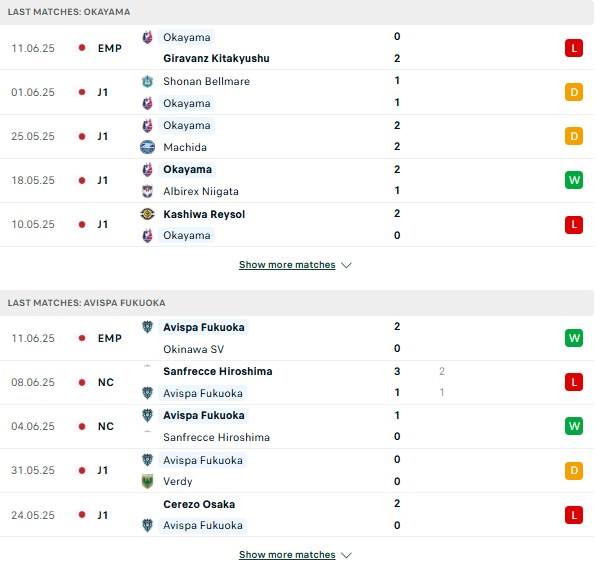597x572 pixels.
Task: Click the Kashiwa Reysol sun logo
Action: pyautogui.click(x=147, y=214)
